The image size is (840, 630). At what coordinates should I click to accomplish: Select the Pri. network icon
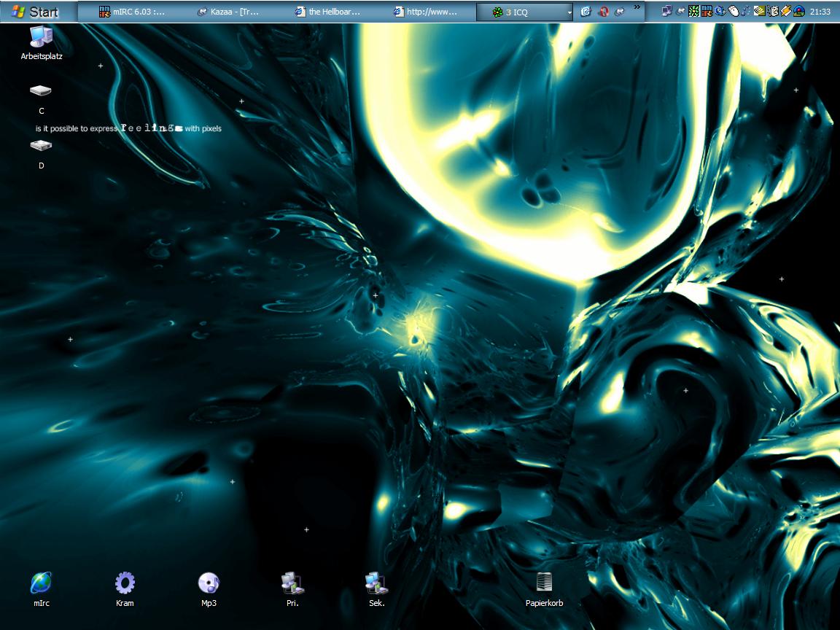[292, 583]
